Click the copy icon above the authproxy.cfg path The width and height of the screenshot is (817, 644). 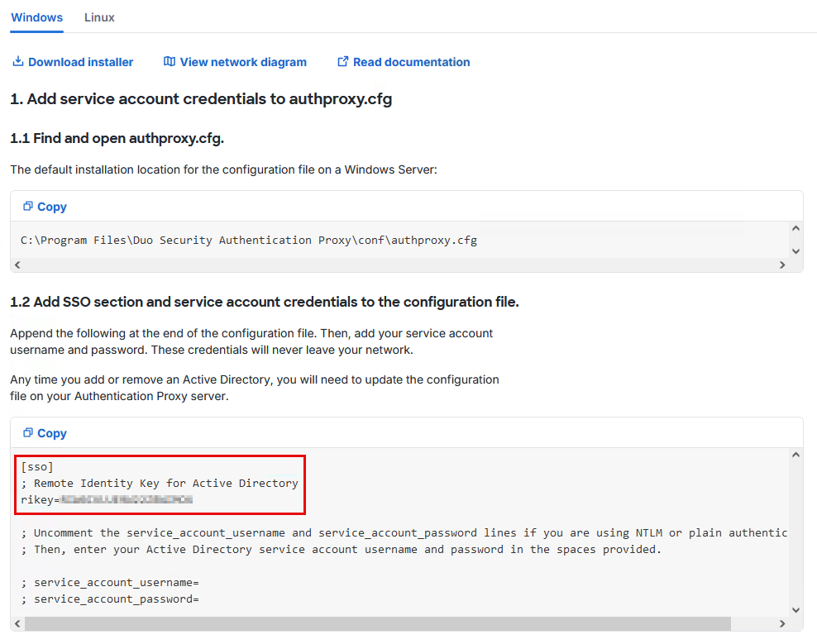click(x=28, y=207)
